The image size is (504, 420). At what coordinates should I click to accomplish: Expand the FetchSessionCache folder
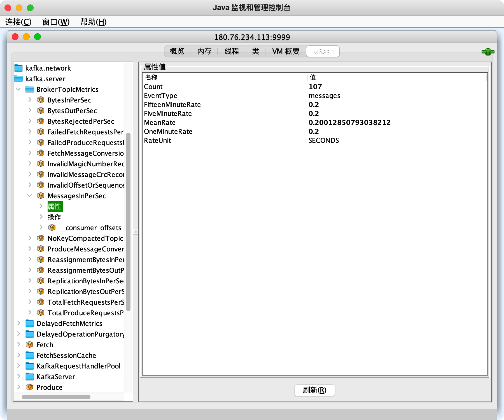pyautogui.click(x=18, y=355)
